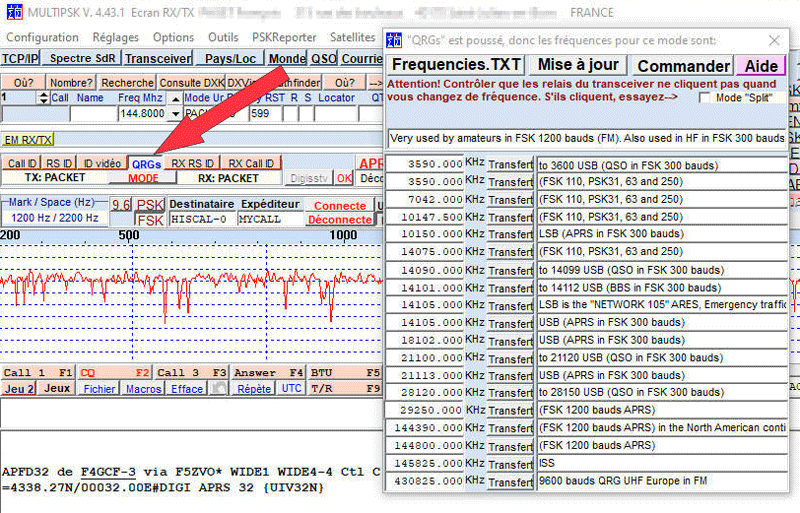Toggle the RX RS ID button
This screenshot has width=800, height=513.
click(192, 163)
